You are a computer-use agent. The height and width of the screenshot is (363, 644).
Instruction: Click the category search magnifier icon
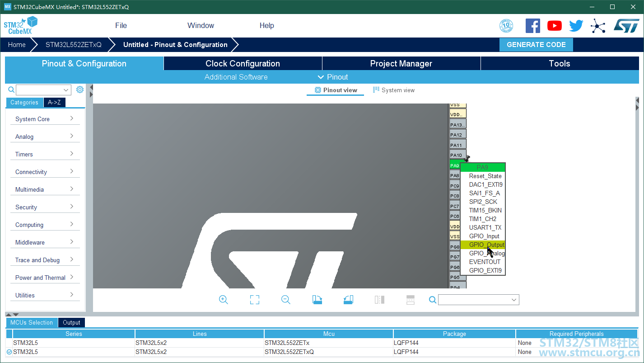tap(11, 90)
